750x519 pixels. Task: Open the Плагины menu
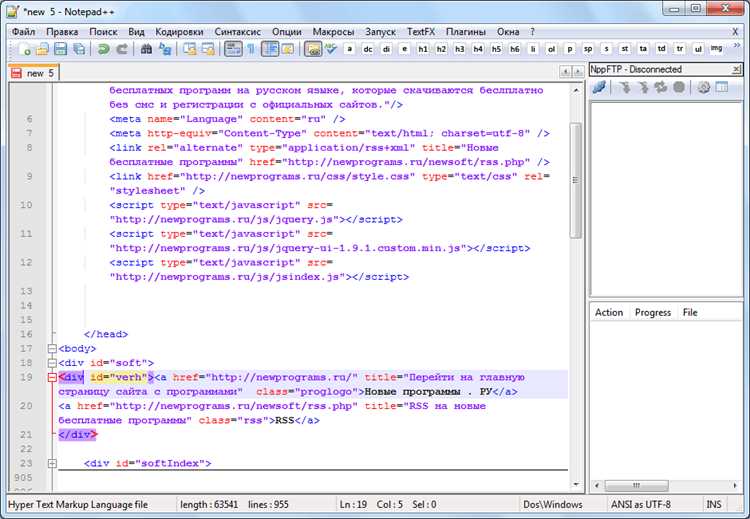coord(466,32)
